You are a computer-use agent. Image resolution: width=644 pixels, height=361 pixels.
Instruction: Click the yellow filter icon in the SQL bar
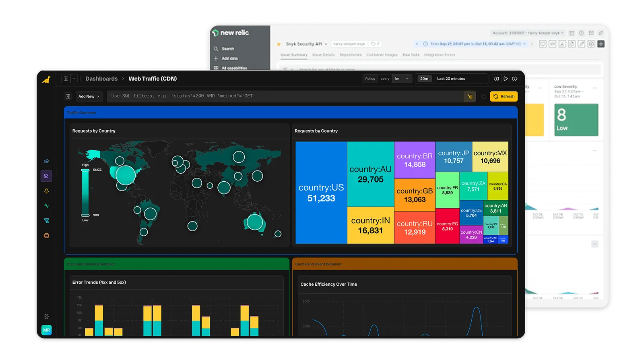[x=470, y=96]
